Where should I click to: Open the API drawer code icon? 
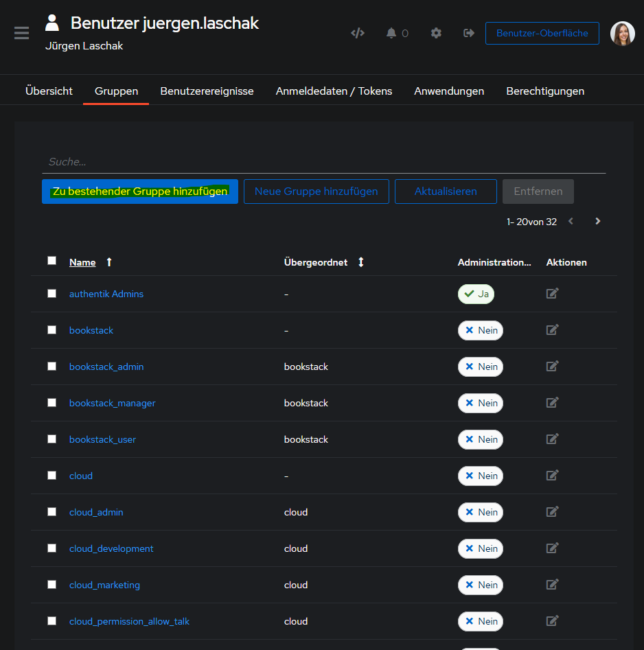(357, 33)
